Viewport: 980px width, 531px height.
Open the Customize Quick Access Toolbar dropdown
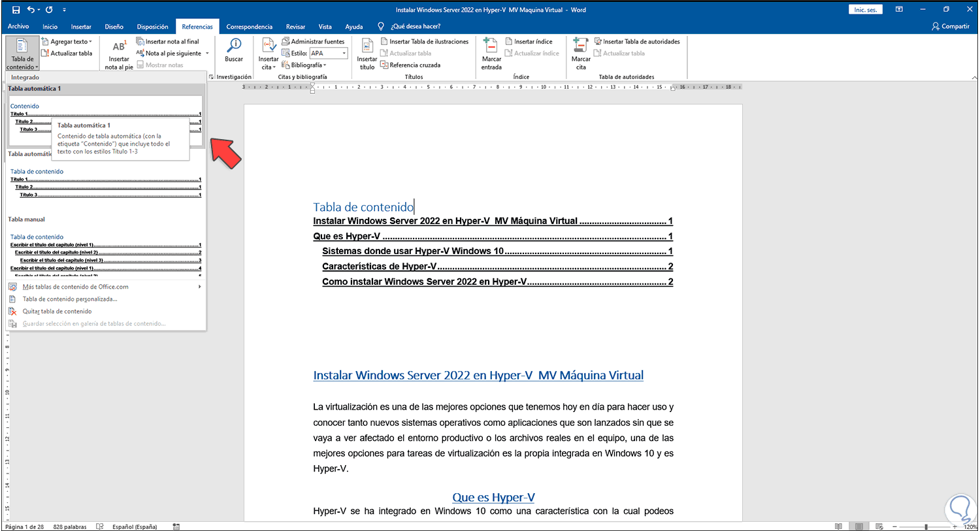pos(64,10)
